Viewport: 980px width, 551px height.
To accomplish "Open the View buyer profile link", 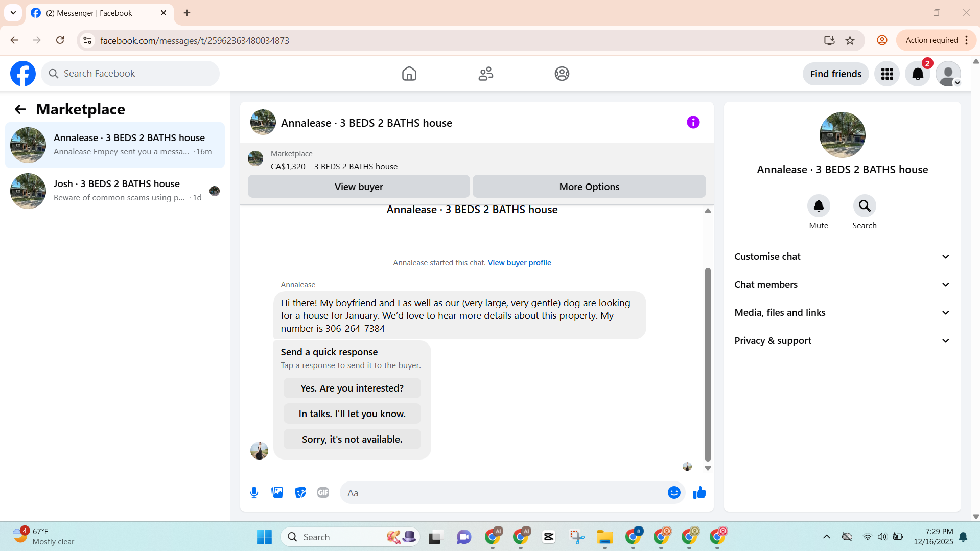I will pos(519,263).
